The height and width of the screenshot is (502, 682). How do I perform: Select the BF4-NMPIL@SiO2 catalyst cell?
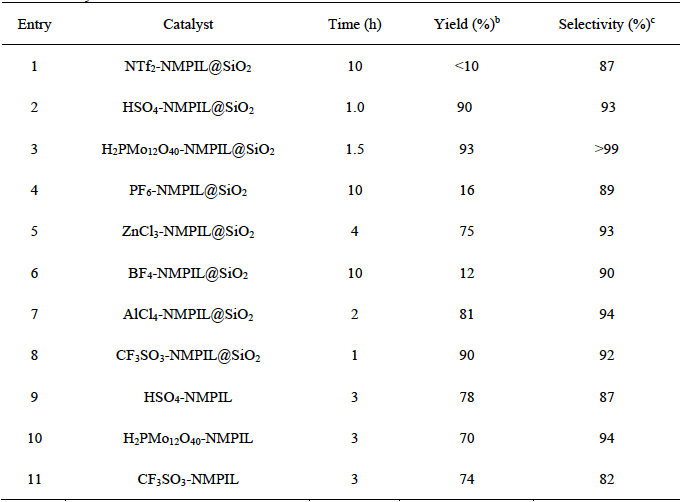pos(187,273)
